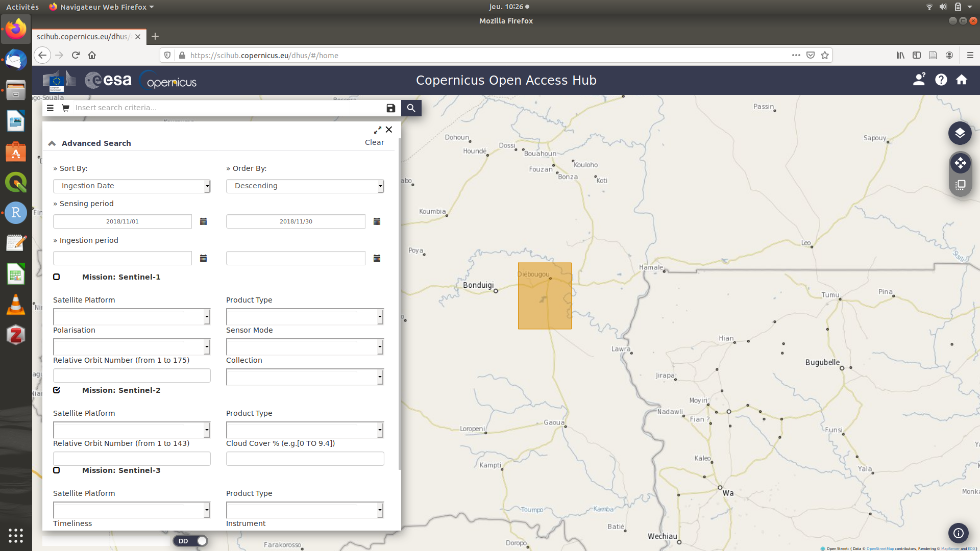Open map layers switcher

(960, 133)
